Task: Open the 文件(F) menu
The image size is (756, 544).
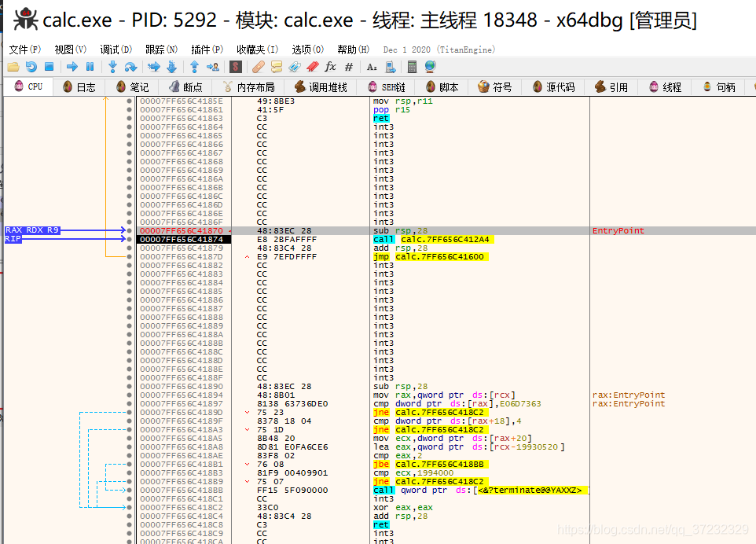Action: (x=25, y=50)
